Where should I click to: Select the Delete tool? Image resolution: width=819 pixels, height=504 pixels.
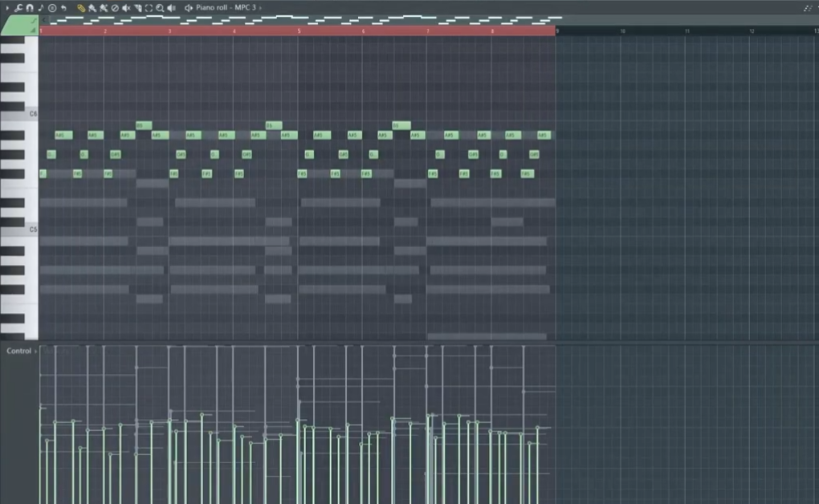tap(115, 8)
